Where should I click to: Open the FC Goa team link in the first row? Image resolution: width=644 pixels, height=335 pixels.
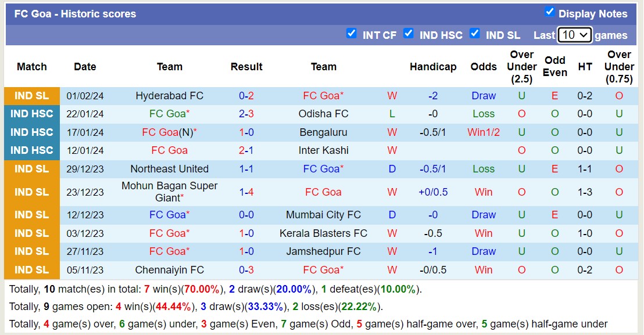(x=323, y=95)
